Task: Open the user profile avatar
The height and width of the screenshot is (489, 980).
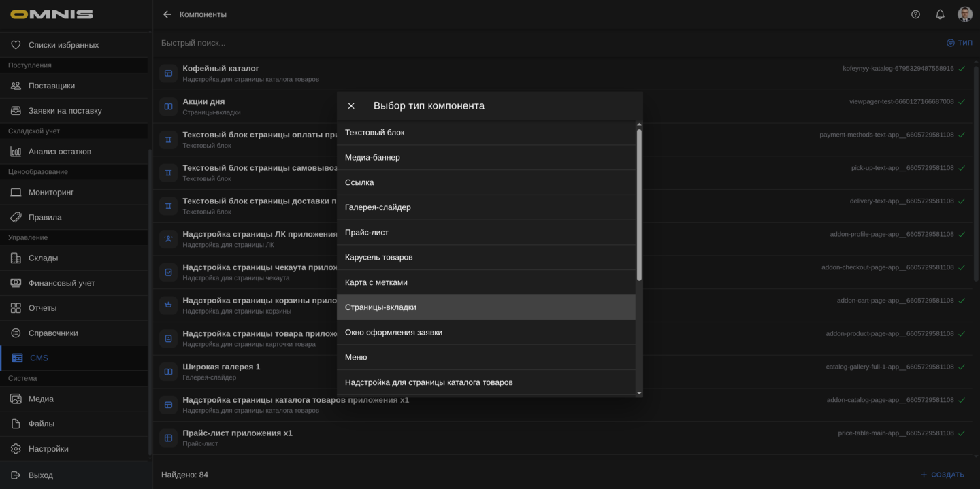Action: click(x=964, y=14)
